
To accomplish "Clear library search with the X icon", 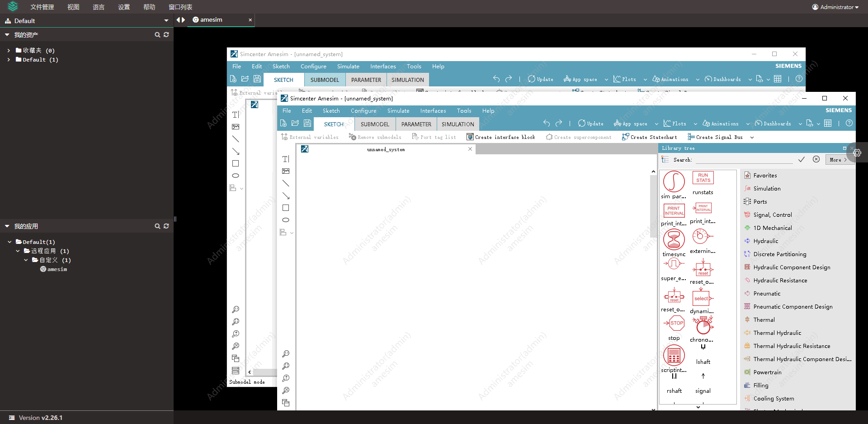I will (816, 159).
